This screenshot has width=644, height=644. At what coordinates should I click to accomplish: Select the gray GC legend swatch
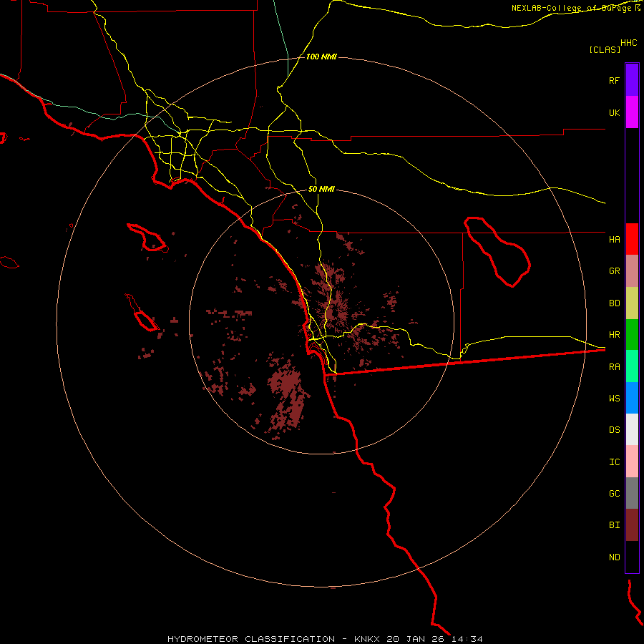(x=632, y=493)
